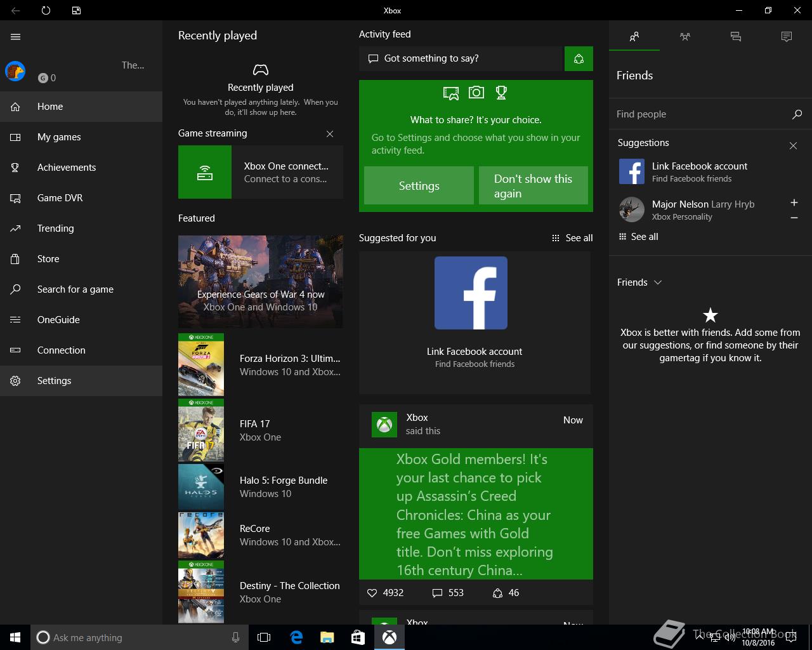Screen dimensions: 812x650
Task: Click search magnifier in Find people
Action: 797,114
